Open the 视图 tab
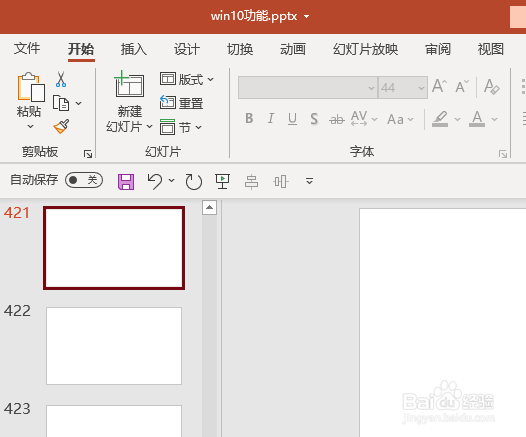The height and width of the screenshot is (437, 526). click(x=491, y=49)
